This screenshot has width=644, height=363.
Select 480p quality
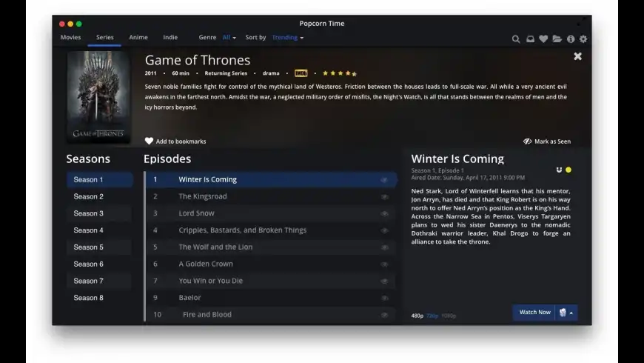coord(417,316)
